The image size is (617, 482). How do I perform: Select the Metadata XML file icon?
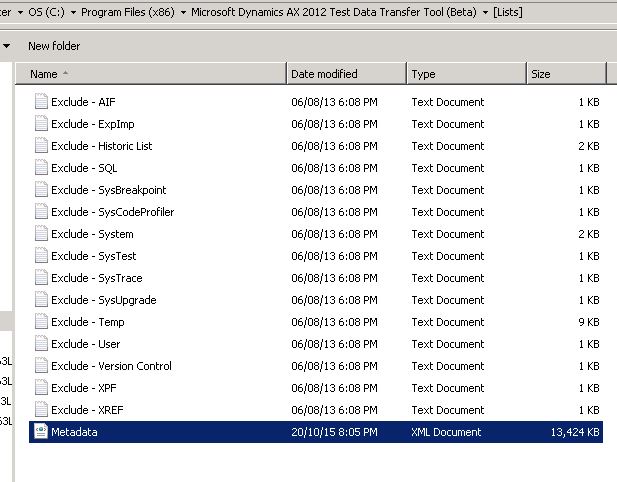(41, 431)
